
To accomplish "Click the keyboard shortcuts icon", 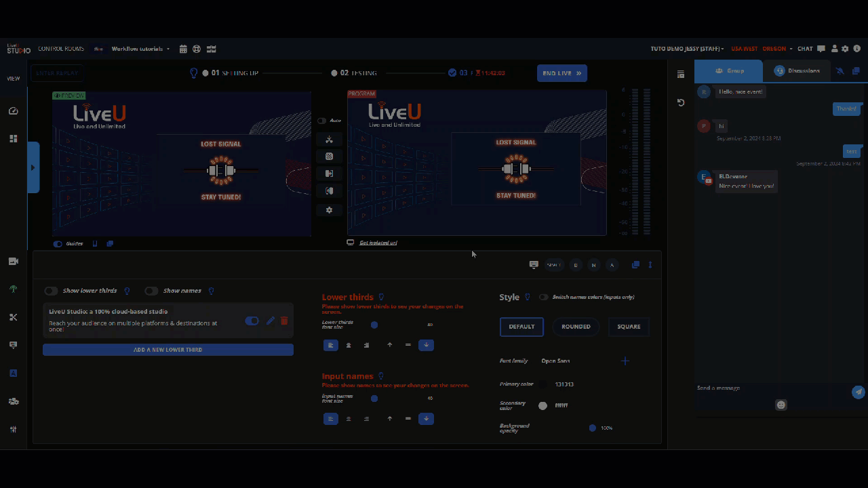I will [x=534, y=264].
